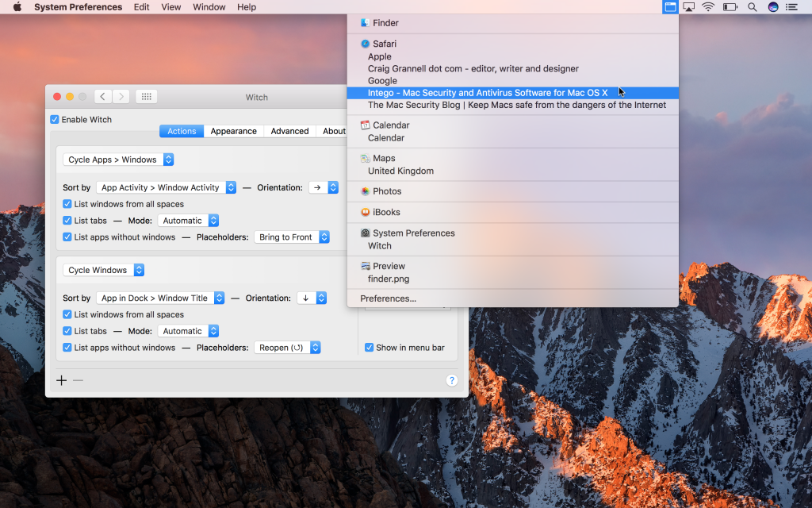Select The Mac Security Blog entry
Image resolution: width=812 pixels, height=508 pixels.
pyautogui.click(x=513, y=105)
